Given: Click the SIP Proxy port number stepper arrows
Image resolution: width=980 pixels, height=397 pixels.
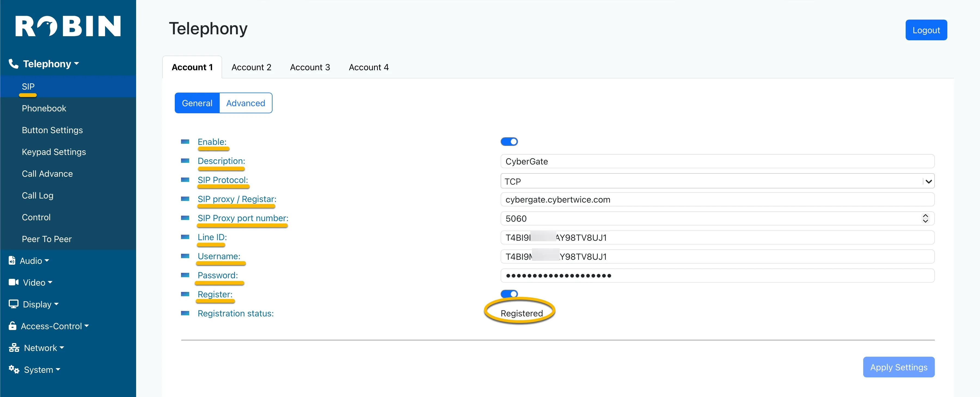Looking at the screenshot, I should click(x=925, y=218).
